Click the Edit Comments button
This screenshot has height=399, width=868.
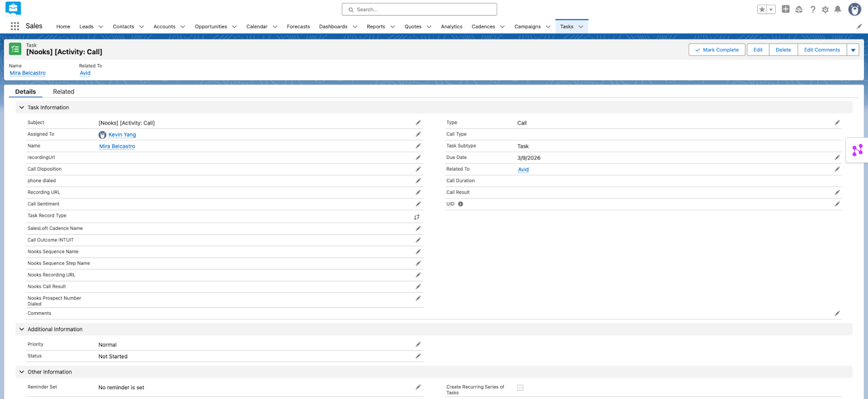pos(822,50)
